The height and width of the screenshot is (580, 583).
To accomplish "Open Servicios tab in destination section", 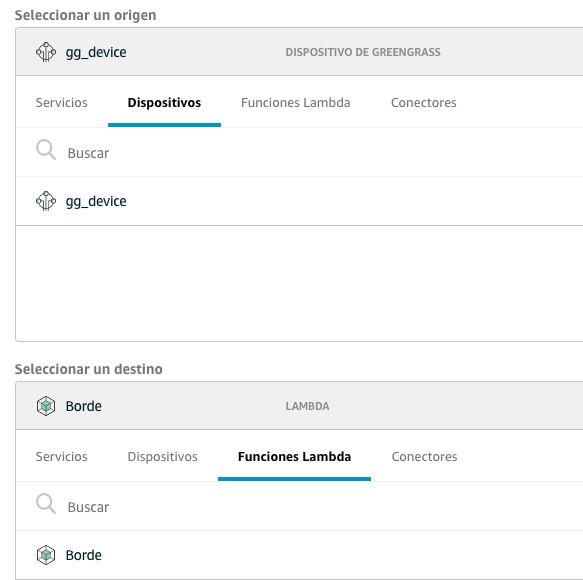I will [x=62, y=457].
